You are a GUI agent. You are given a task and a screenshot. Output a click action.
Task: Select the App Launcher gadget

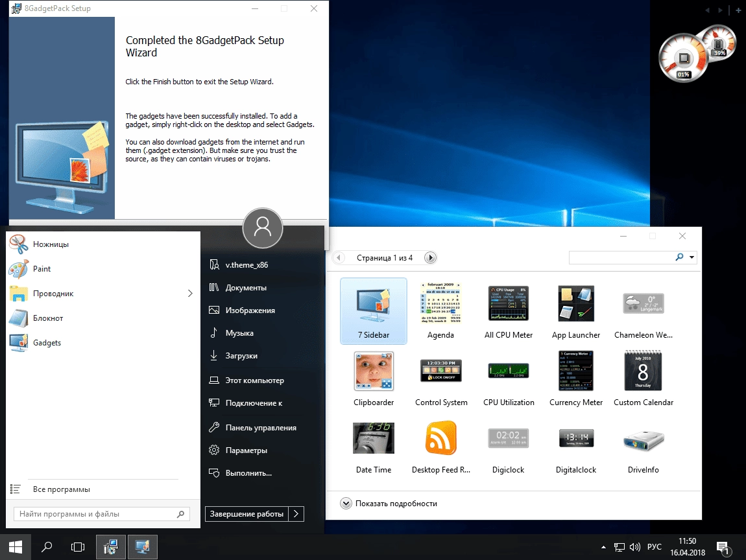point(575,311)
